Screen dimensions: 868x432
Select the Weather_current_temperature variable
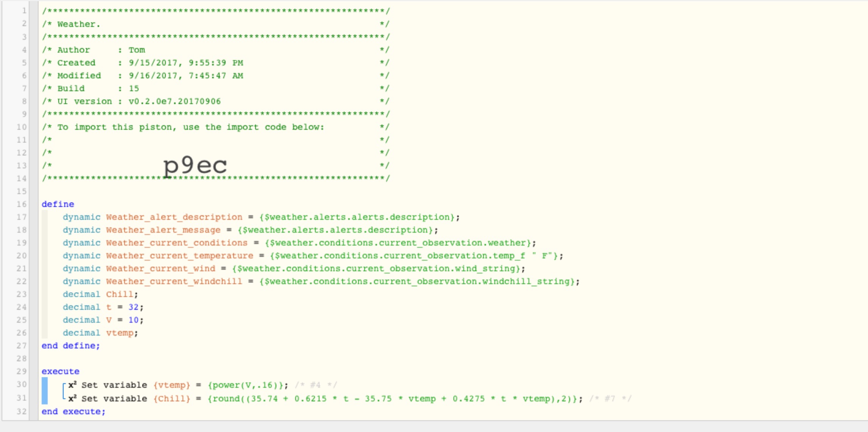point(179,256)
